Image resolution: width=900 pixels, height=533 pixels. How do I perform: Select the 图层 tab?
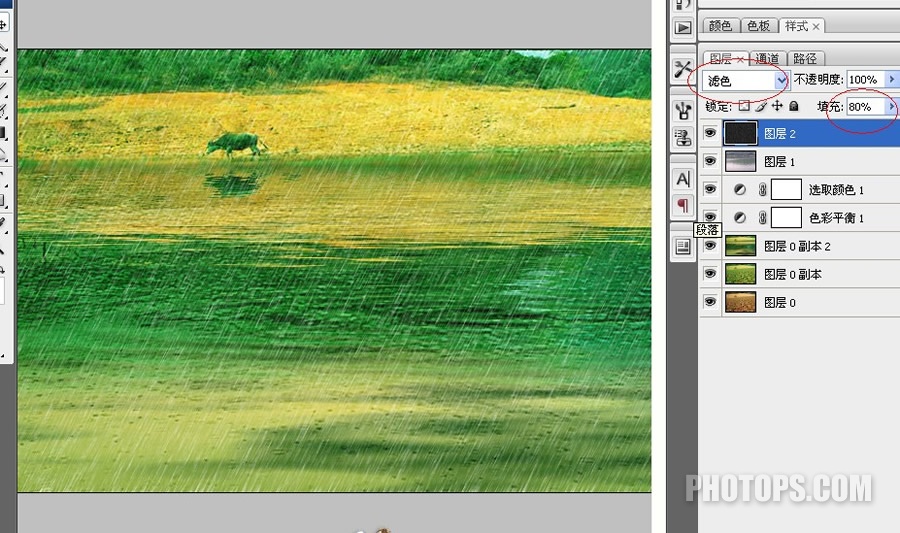point(720,59)
